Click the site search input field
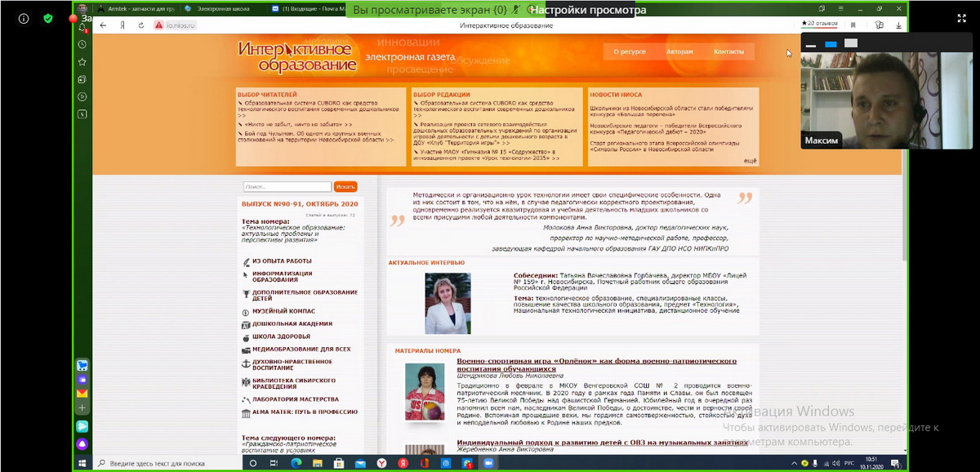The image size is (980, 472). click(x=287, y=187)
